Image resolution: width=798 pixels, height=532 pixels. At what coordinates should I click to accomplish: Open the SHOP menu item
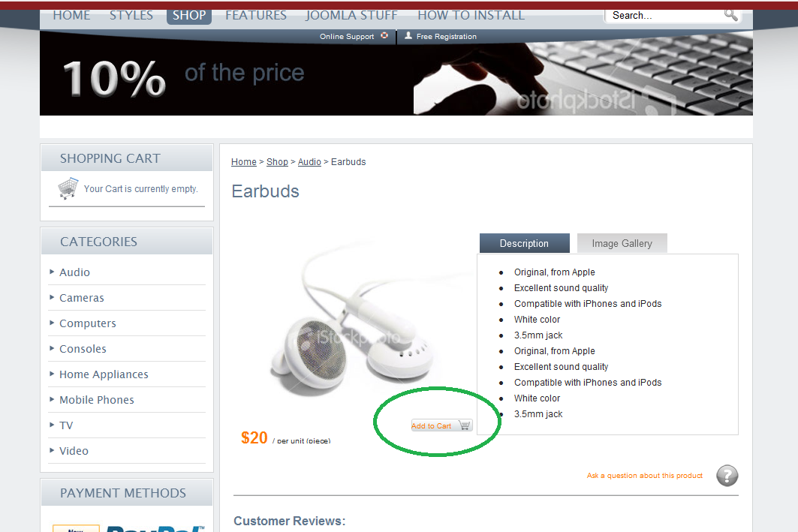(x=189, y=15)
